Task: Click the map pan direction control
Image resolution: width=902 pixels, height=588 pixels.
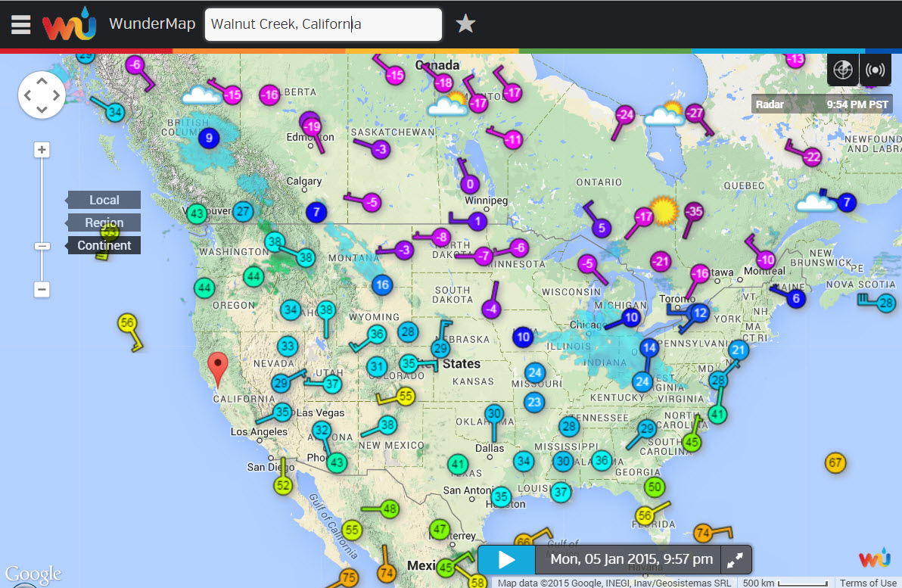Action: click(x=42, y=95)
